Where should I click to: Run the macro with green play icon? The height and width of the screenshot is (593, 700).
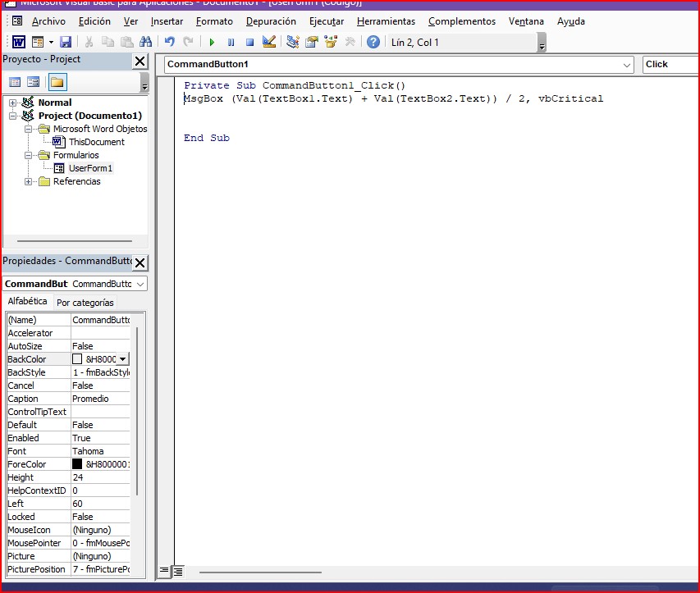[x=212, y=42]
